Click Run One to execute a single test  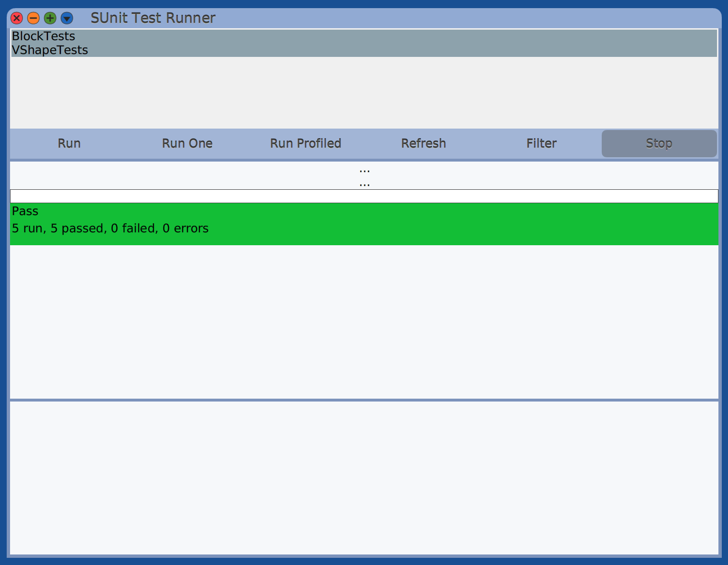click(x=187, y=143)
